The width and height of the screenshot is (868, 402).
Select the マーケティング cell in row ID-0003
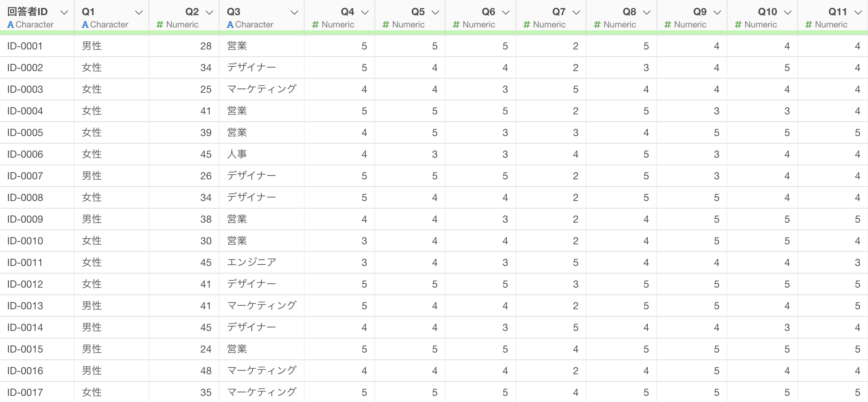(262, 89)
